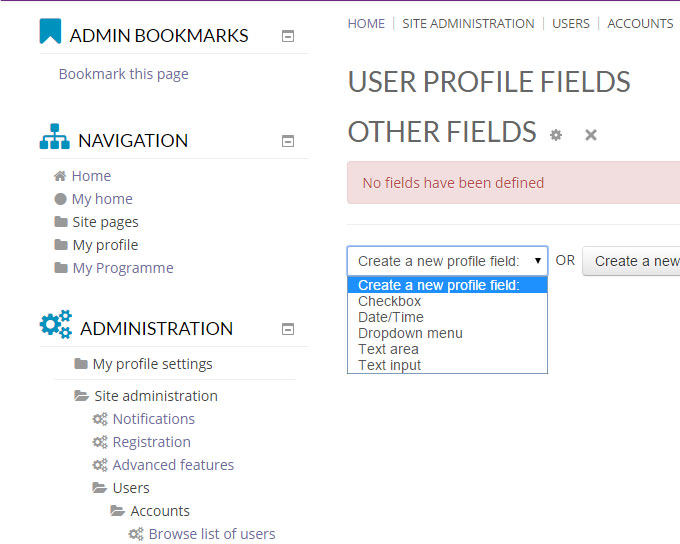The image size is (680, 544).
Task: Close the profile field dropdown via its arrow
Action: click(538, 261)
